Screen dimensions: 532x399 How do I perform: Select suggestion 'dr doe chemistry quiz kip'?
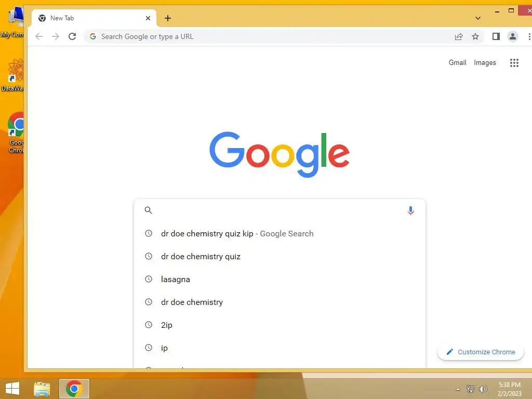click(280, 233)
